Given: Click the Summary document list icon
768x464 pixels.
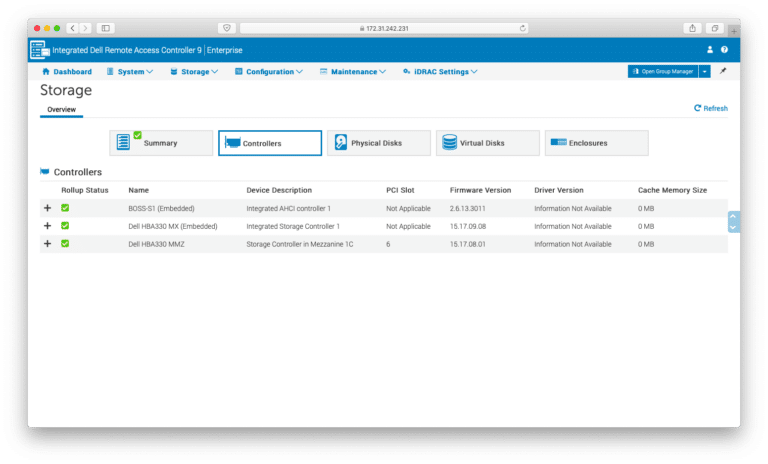Looking at the screenshot, I should coord(123,142).
